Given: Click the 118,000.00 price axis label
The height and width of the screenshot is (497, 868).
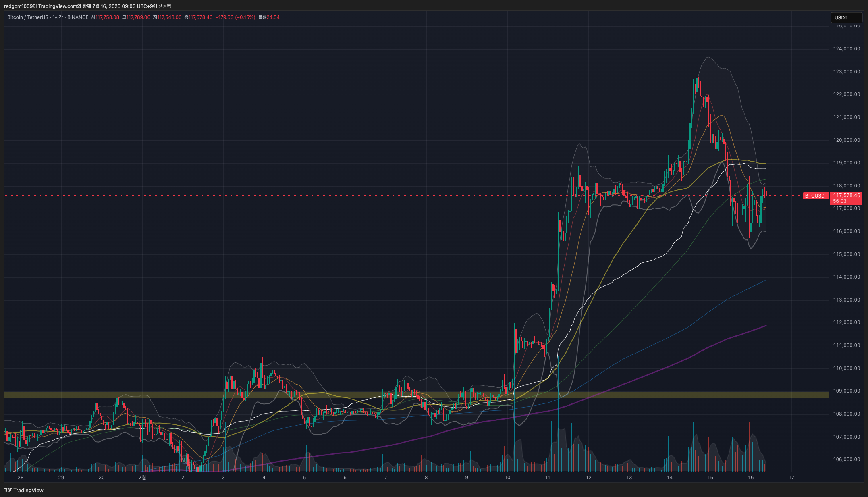Looking at the screenshot, I should click(x=847, y=186).
